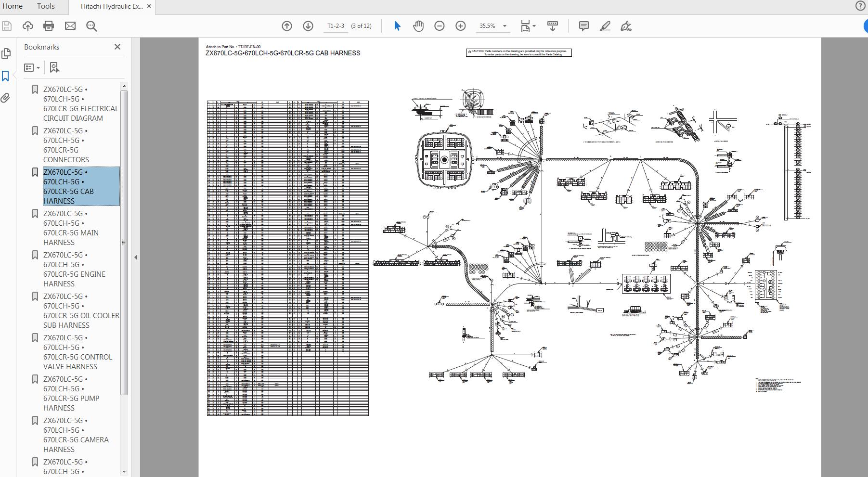Image resolution: width=868 pixels, height=477 pixels.
Task: Click the CAUTION parts numbers note box
Action: coord(518,52)
